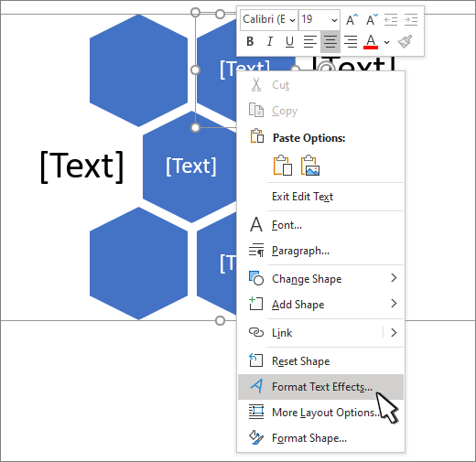Select the top-left blank hexagon
This screenshot has width=476, height=462.
138,70
